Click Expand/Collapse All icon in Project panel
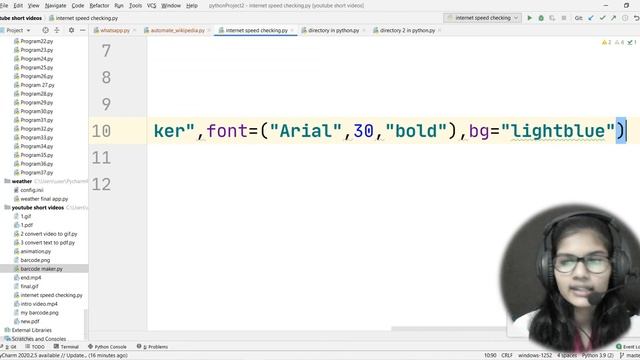 click(x=57, y=30)
